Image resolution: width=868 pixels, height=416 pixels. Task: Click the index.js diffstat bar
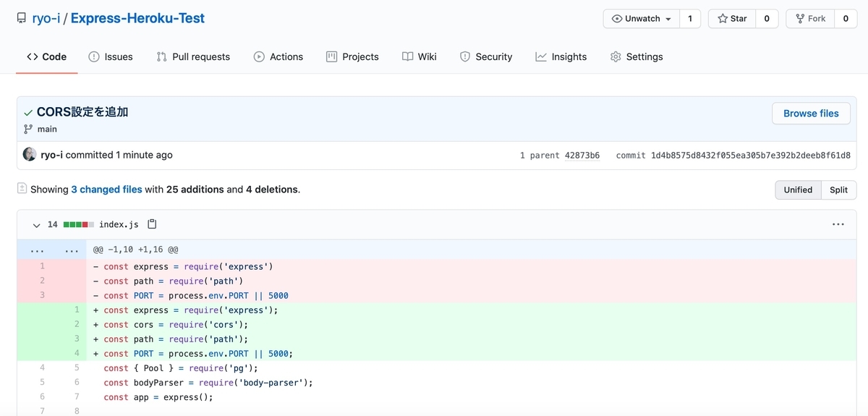click(79, 225)
